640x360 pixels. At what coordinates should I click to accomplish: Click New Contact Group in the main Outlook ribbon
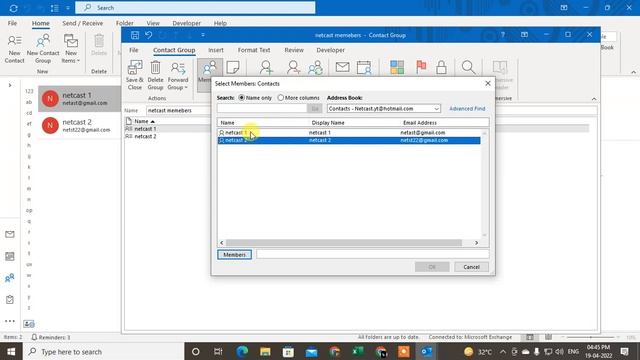coord(43,49)
